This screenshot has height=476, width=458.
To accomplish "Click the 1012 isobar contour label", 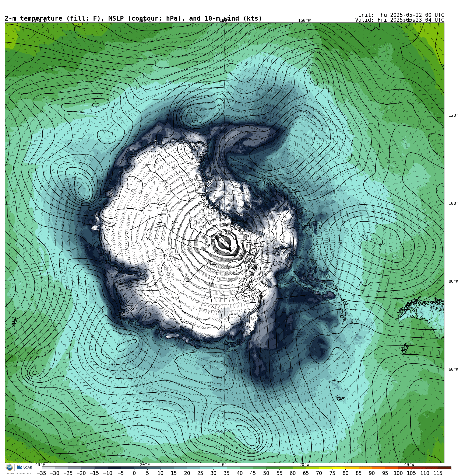I will (26, 250).
